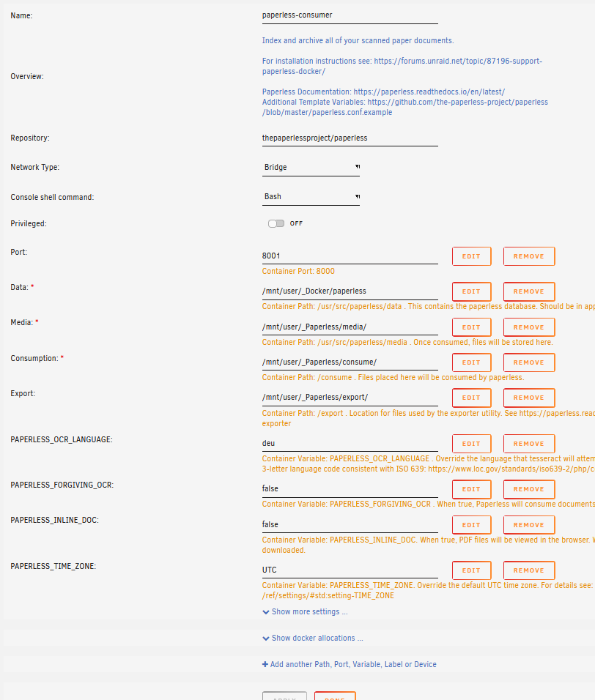Toggle the Privileged switch
The width and height of the screenshot is (595, 700).
coord(276,223)
